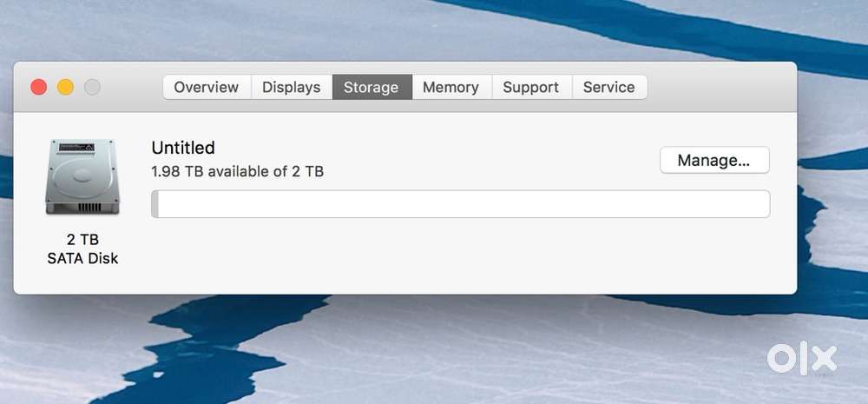Go to the Memory tab
This screenshot has width=868, height=404.
[x=451, y=87]
